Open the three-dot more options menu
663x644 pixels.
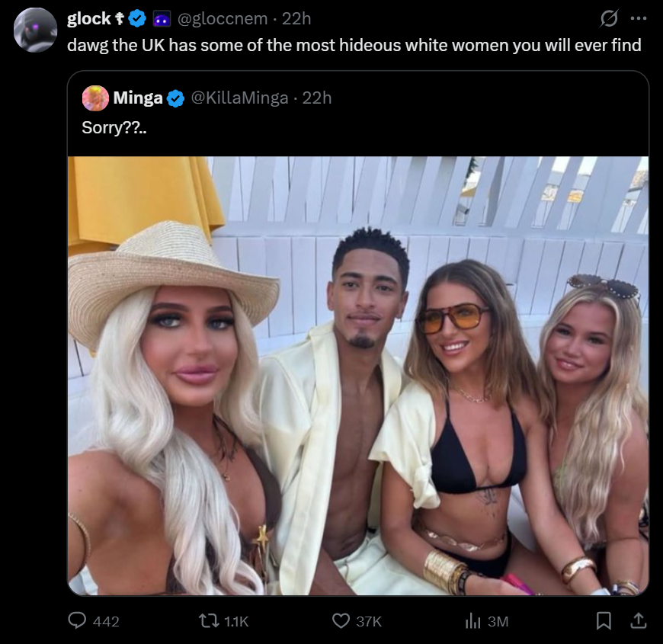click(639, 18)
